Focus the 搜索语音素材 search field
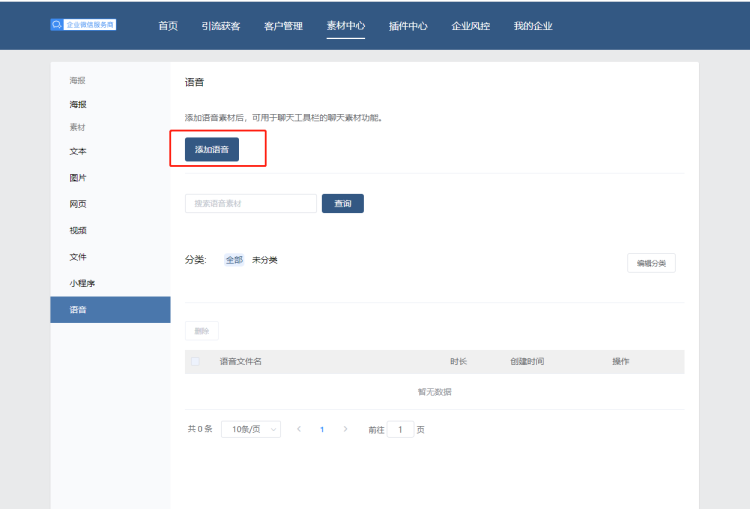Image resolution: width=750 pixels, height=509 pixels. 250,204
